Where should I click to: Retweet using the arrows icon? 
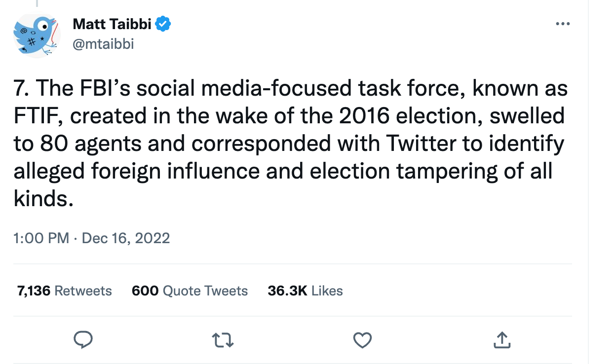223,339
